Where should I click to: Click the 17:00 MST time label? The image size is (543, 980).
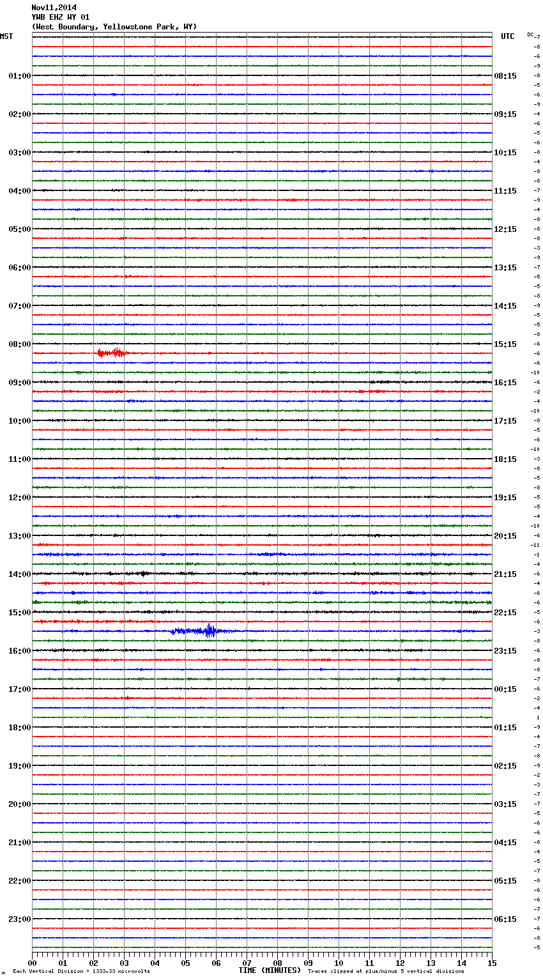20,689
